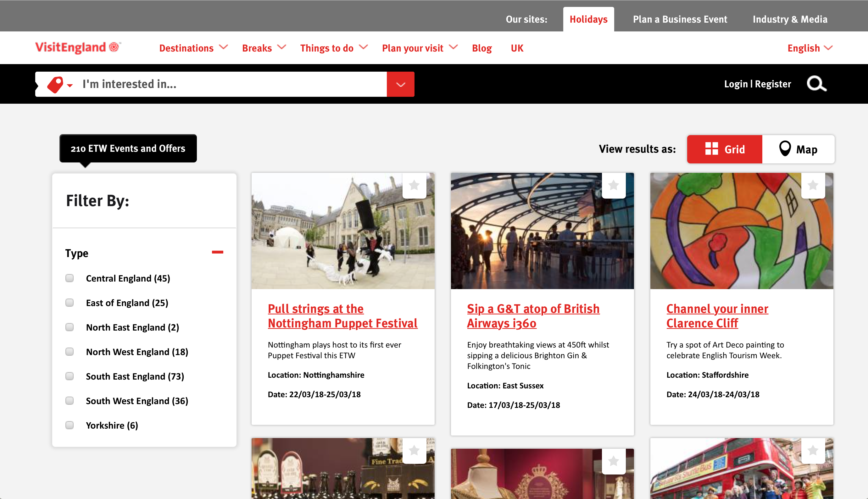This screenshot has width=868, height=499.
Task: Tick the South West England (36) checkbox
Action: click(x=70, y=401)
